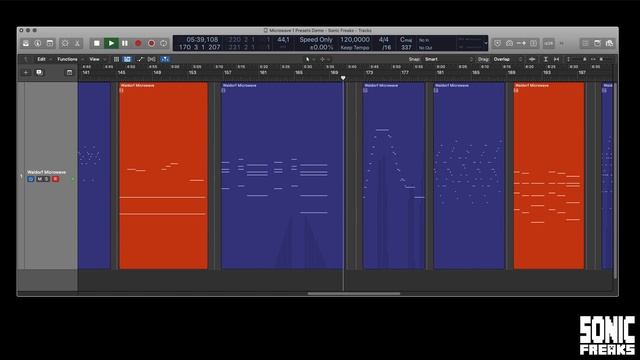Open the Edit menu in Tracks area
Image resolution: width=640 pixels, height=360 pixels.
(42, 59)
